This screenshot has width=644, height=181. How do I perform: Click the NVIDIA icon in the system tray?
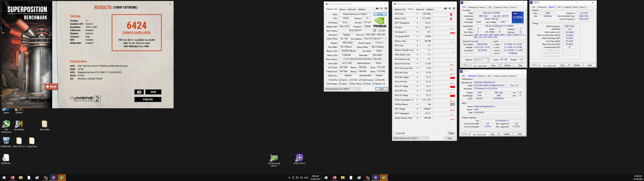pos(289,178)
